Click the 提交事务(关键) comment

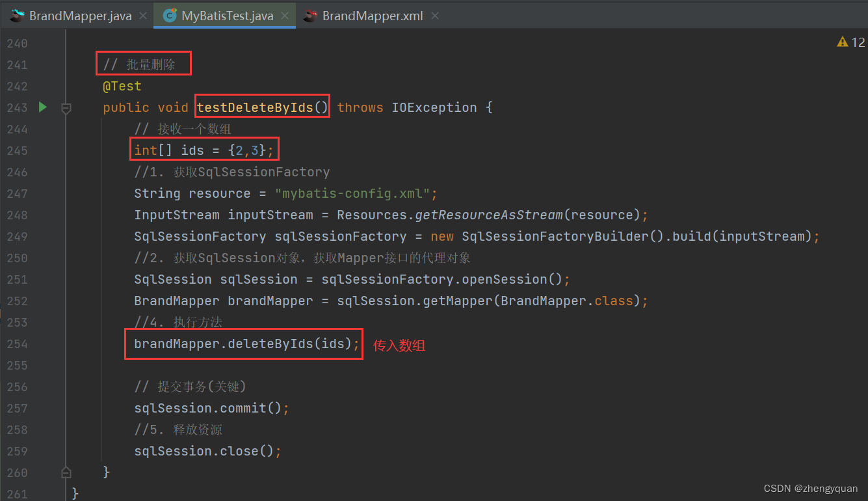pos(190,386)
